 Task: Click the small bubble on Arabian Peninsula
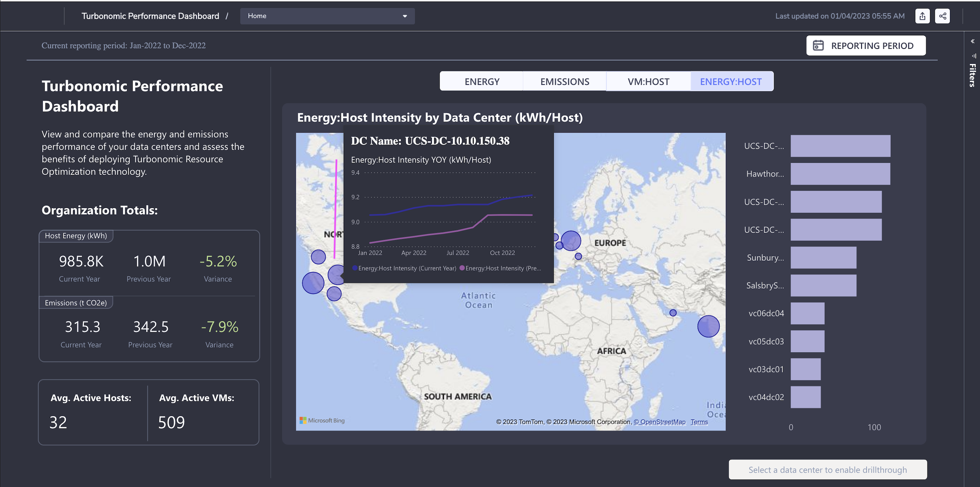pos(673,313)
